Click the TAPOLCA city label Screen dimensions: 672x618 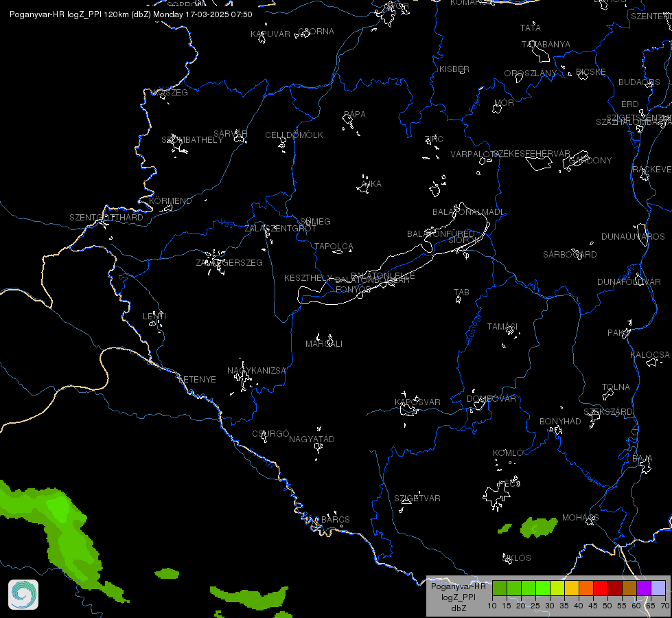click(x=334, y=247)
